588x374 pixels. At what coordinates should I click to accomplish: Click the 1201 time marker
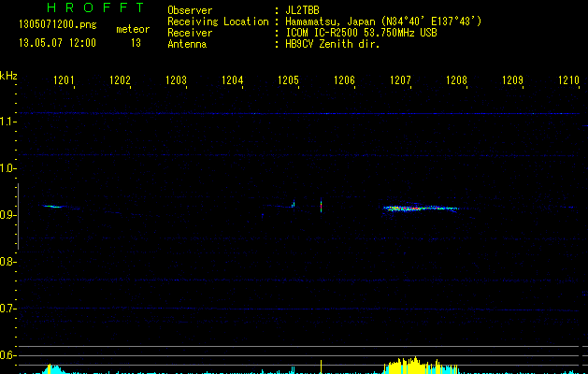click(x=64, y=81)
